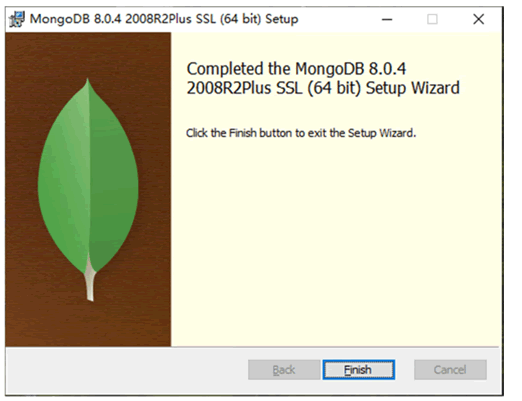Click the title bar text "MongoDB 8.0.4 2008R2Plus SSL"
522x401 pixels.
pyautogui.click(x=123, y=19)
